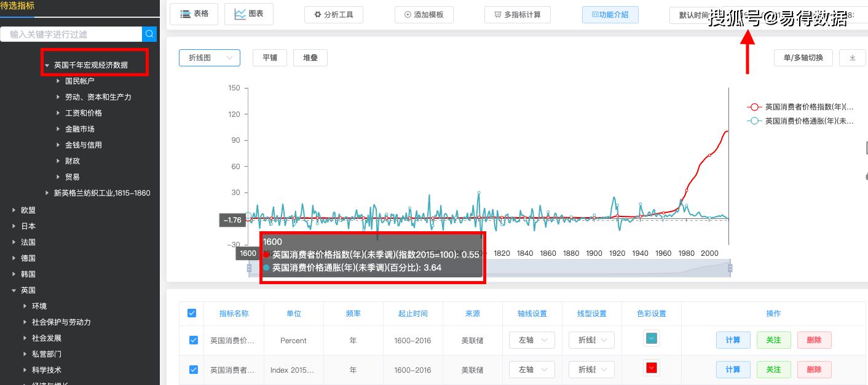Expand the 财政 tree item
The image size is (868, 385).
pyautogui.click(x=58, y=161)
